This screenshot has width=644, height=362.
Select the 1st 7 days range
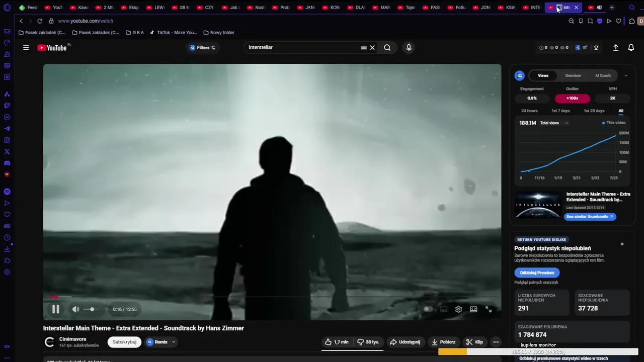pyautogui.click(x=560, y=111)
